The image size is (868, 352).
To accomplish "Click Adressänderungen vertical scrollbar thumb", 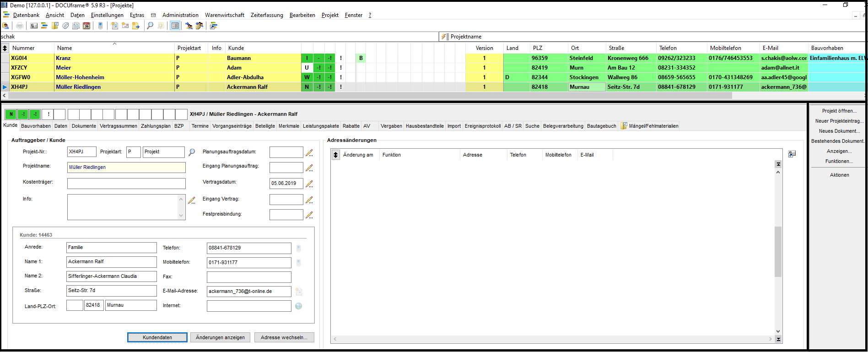I will (x=778, y=252).
